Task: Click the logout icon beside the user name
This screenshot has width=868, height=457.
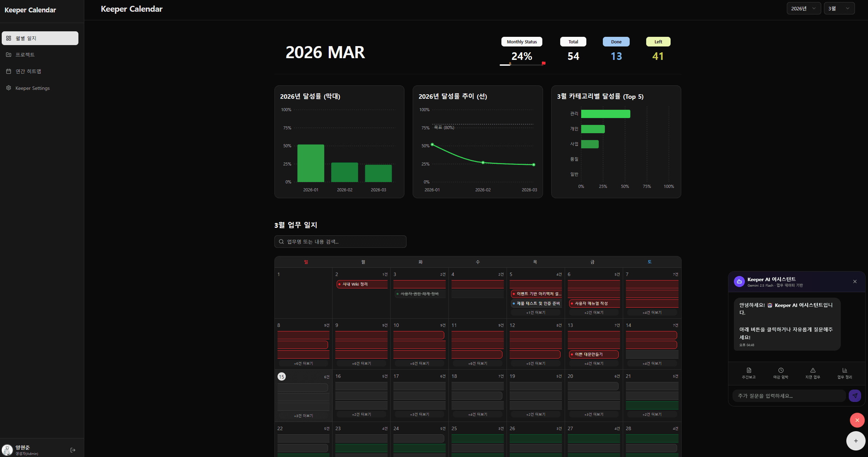Action: coord(73,450)
